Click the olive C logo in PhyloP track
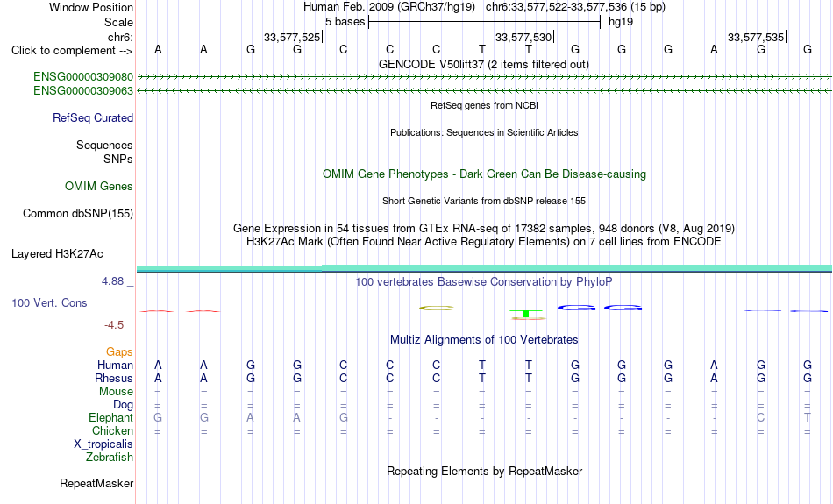The height and width of the screenshot is (504, 833). [x=437, y=308]
